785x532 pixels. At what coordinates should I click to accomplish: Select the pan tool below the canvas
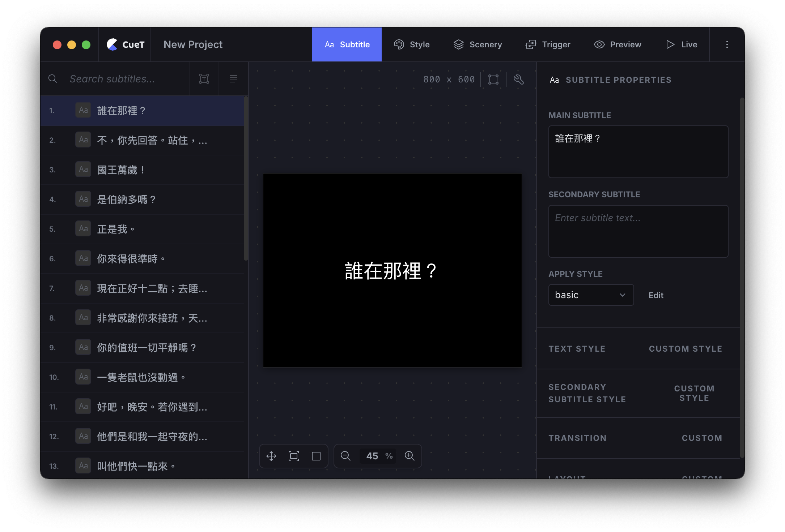(271, 456)
